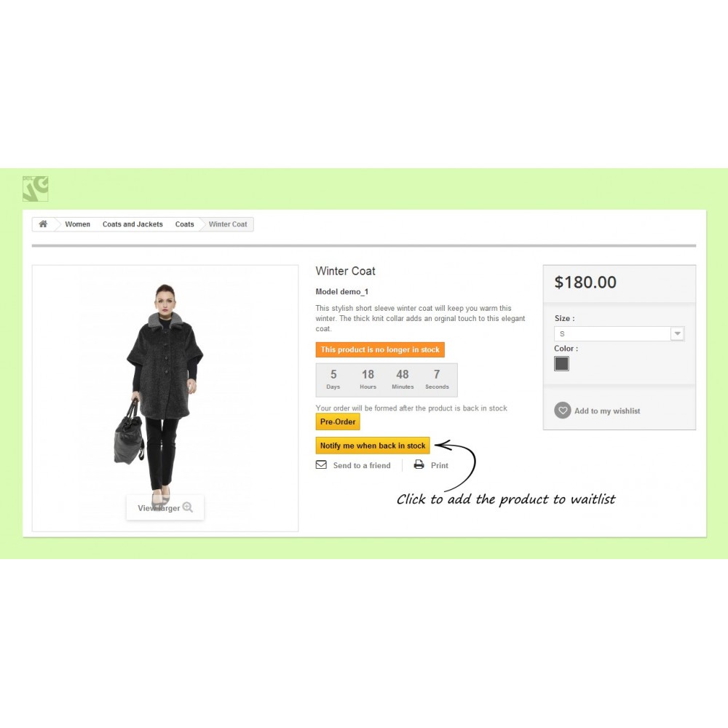
Task: Click the View larger label
Action: coord(159,508)
